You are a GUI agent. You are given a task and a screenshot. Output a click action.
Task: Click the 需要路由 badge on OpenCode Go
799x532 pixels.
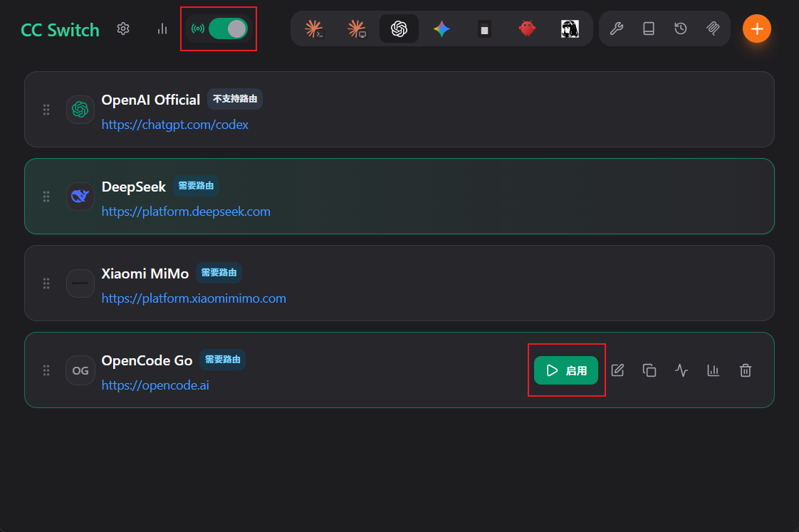point(223,360)
